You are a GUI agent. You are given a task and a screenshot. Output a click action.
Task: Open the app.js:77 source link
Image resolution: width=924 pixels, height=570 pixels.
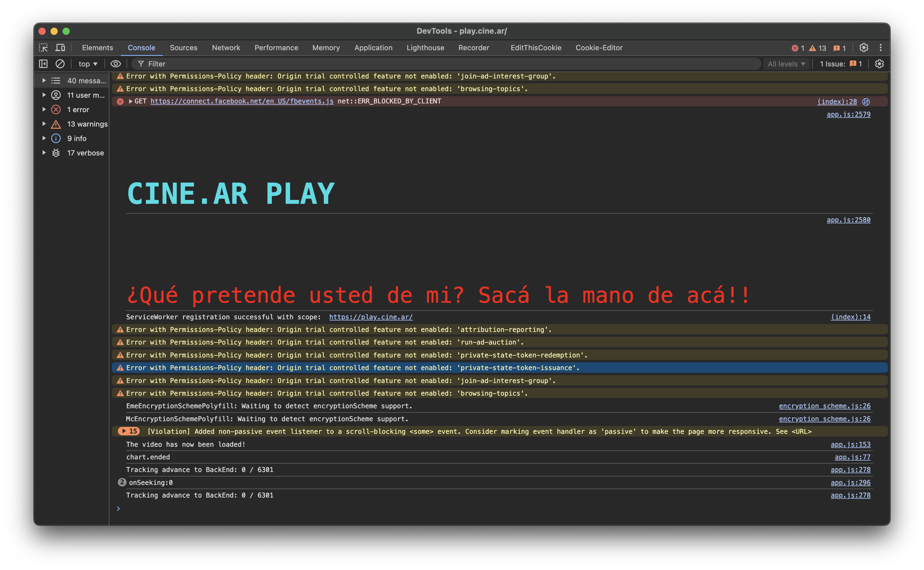(x=852, y=457)
